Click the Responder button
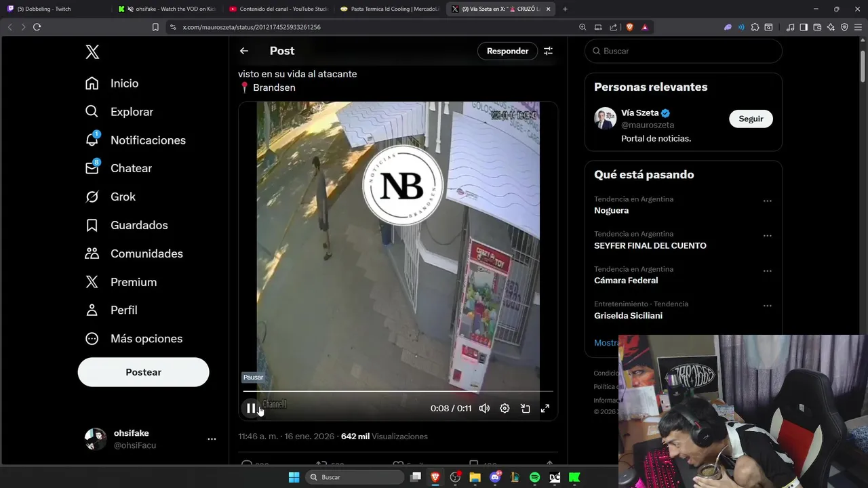 pyautogui.click(x=507, y=51)
